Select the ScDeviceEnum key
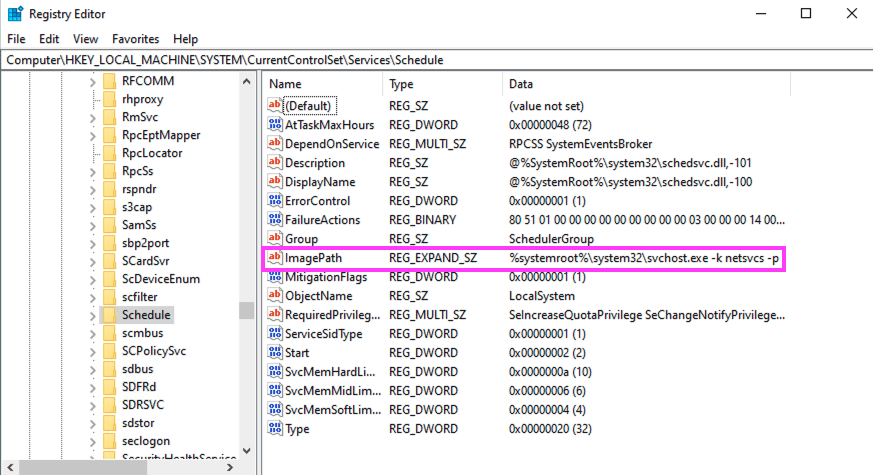Screen dimensions: 873x475 tap(160, 279)
